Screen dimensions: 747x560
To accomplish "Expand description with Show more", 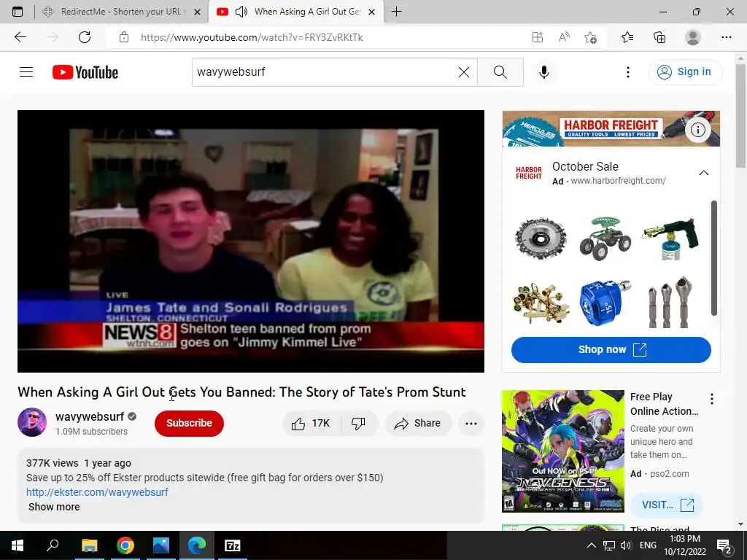I will pyautogui.click(x=54, y=507).
